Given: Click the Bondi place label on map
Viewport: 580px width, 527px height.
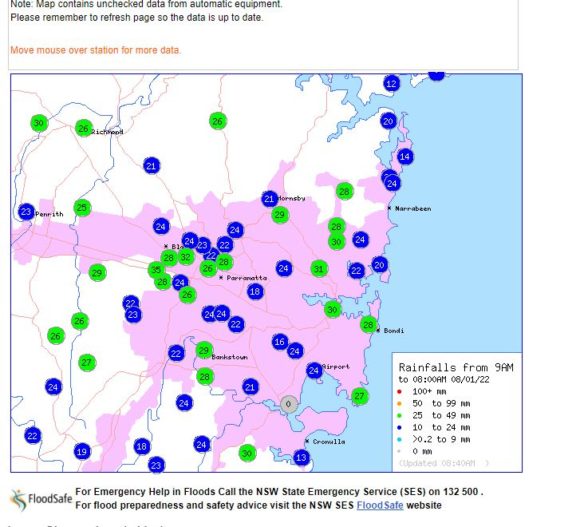Looking at the screenshot, I should [x=394, y=331].
